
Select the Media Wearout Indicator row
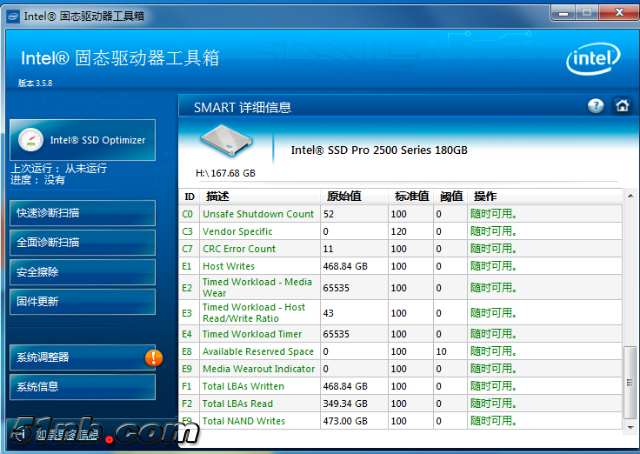[x=258, y=369]
